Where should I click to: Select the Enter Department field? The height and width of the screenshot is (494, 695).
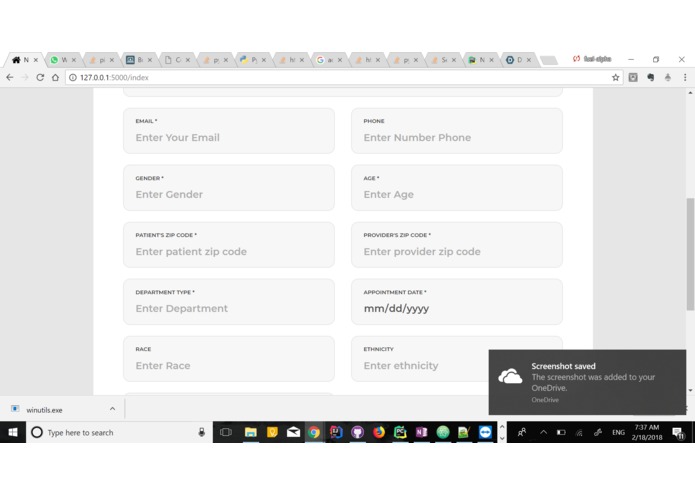pos(229,302)
